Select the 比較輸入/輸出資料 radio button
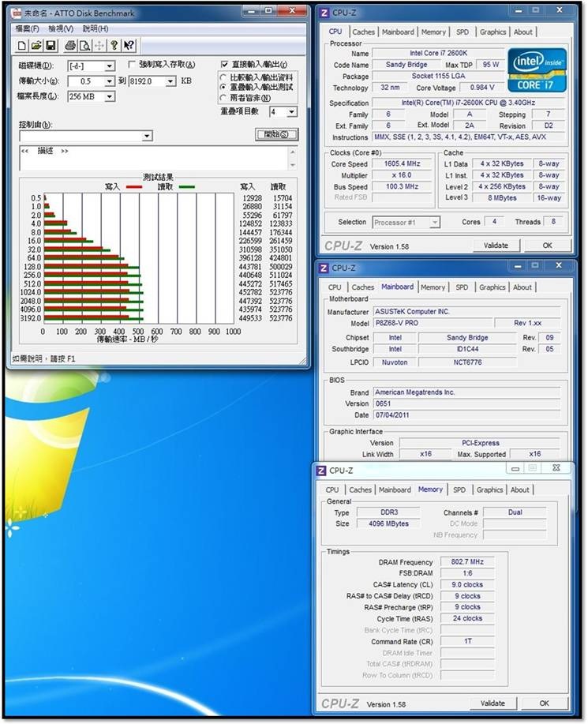Image resolution: width=588 pixels, height=724 pixels. (223, 77)
